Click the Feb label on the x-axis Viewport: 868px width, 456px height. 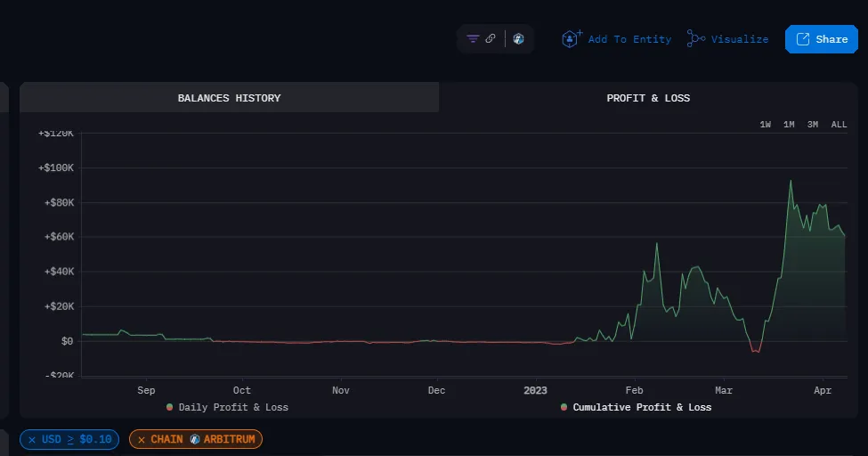[635, 390]
